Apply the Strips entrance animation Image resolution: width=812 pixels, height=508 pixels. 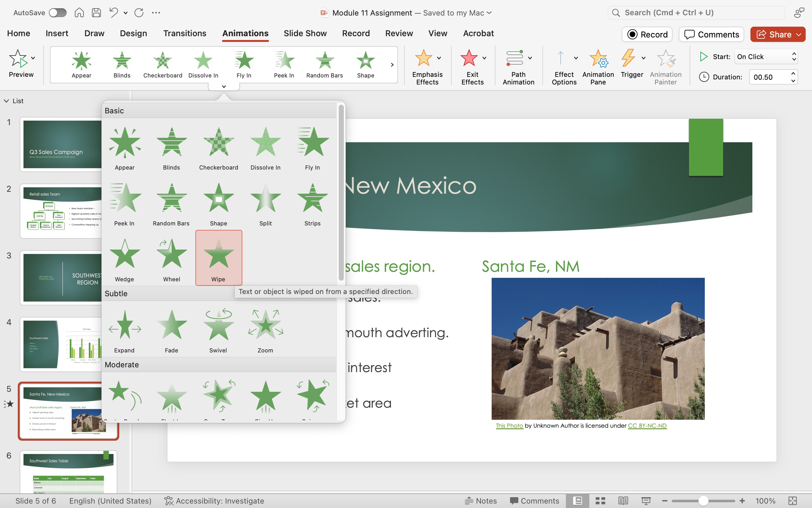coord(312,204)
